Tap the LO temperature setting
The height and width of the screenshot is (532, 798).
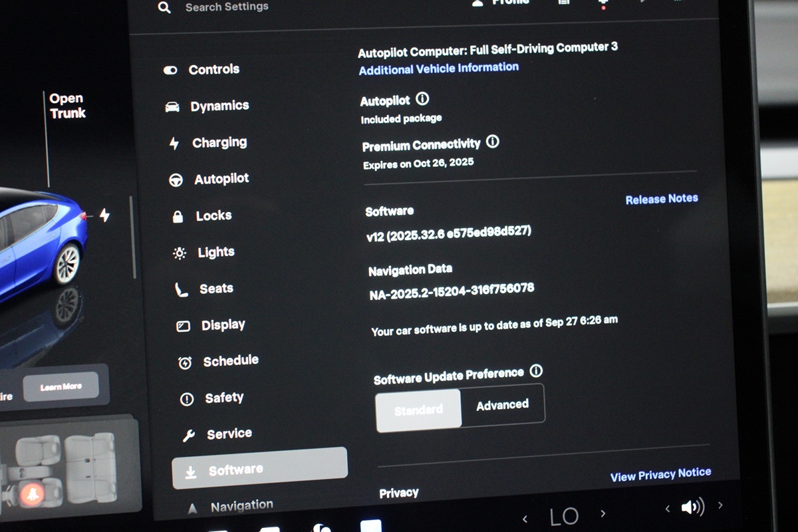pos(564,517)
